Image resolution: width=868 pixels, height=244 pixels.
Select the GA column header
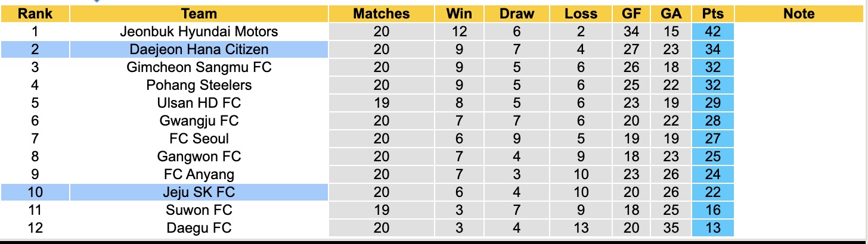coord(671,14)
